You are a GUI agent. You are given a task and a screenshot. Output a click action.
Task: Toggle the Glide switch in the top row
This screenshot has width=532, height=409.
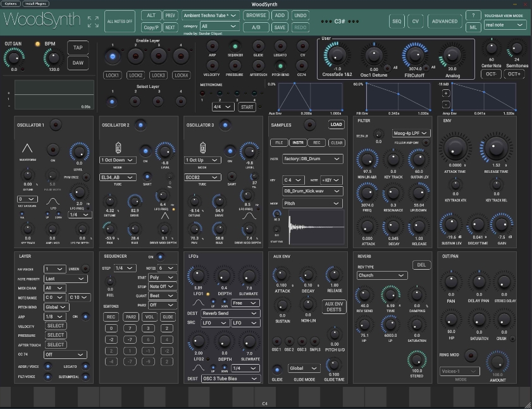coord(258,46)
